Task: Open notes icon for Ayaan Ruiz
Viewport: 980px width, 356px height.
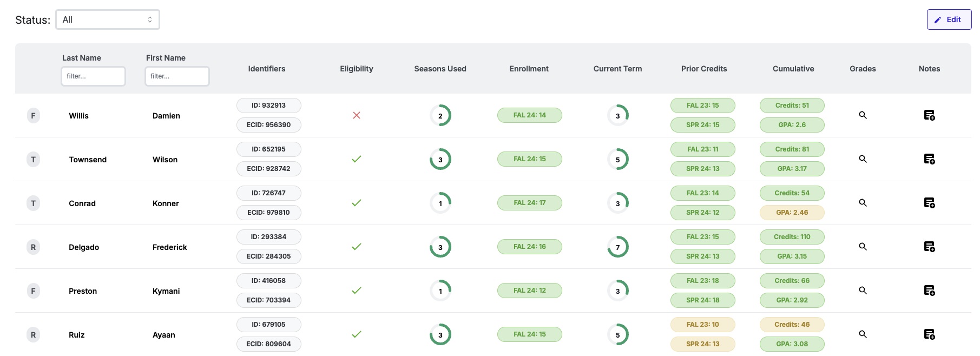Action: (929, 334)
